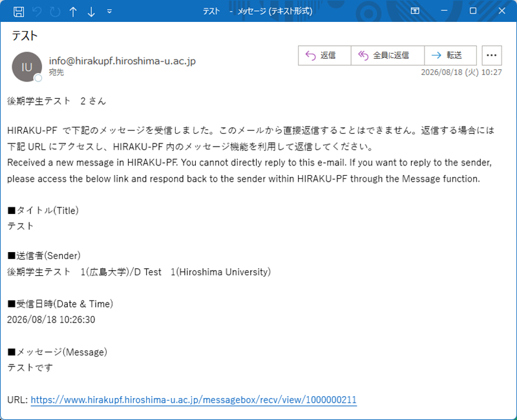This screenshot has width=517, height=420.
Task: Close the テスト message window
Action: pos(502,11)
